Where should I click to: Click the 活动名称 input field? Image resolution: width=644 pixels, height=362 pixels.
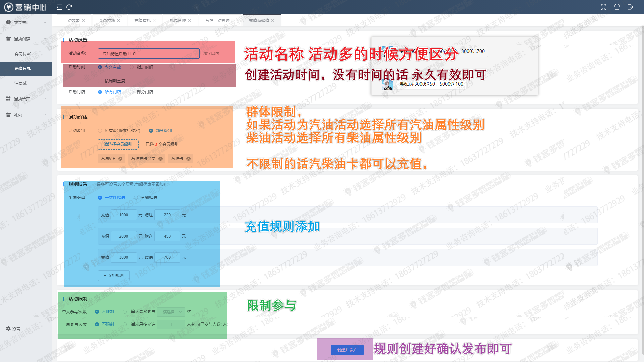coord(148,54)
